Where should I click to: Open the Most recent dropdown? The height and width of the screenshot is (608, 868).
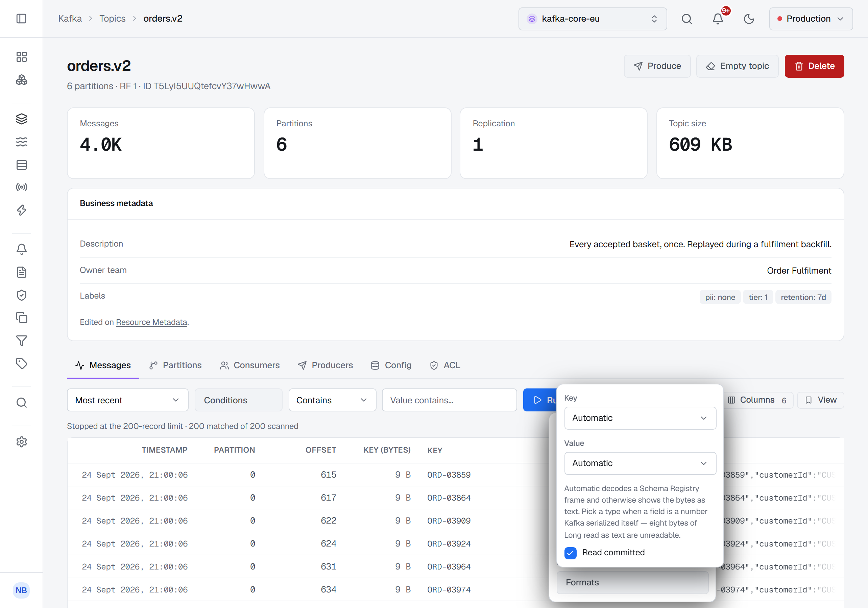coord(127,400)
